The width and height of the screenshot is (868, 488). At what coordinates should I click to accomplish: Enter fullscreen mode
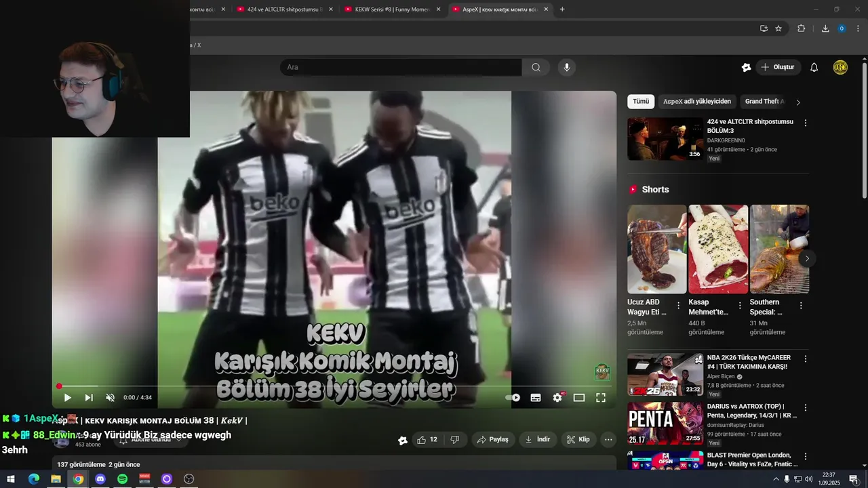tap(601, 398)
